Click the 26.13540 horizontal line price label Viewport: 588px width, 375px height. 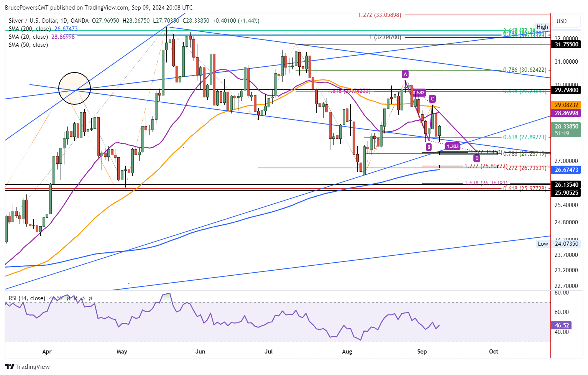tap(567, 185)
